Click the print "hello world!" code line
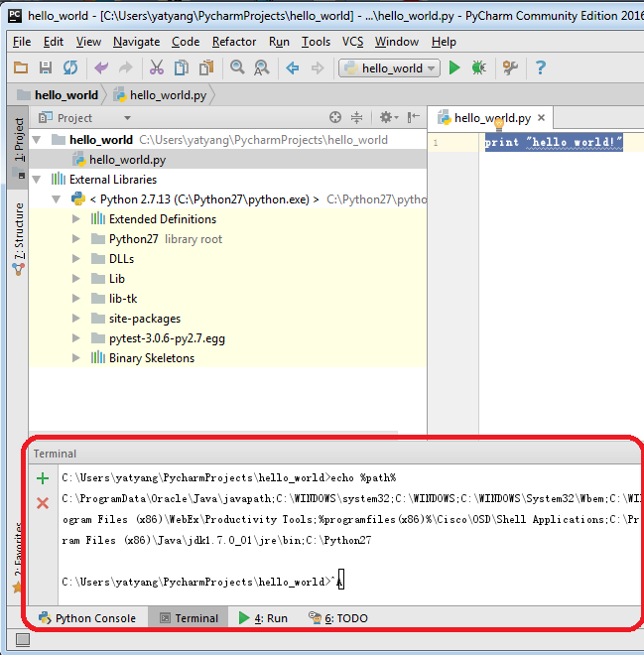 pyautogui.click(x=554, y=143)
